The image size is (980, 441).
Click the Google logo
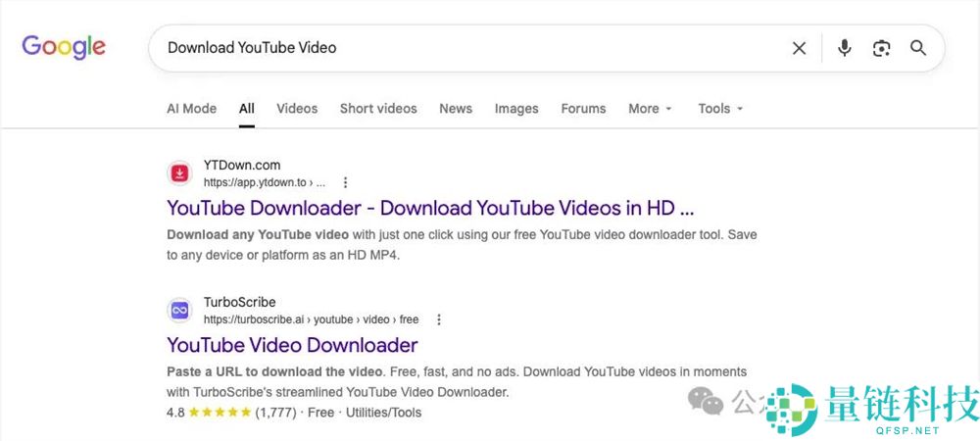pyautogui.click(x=64, y=47)
